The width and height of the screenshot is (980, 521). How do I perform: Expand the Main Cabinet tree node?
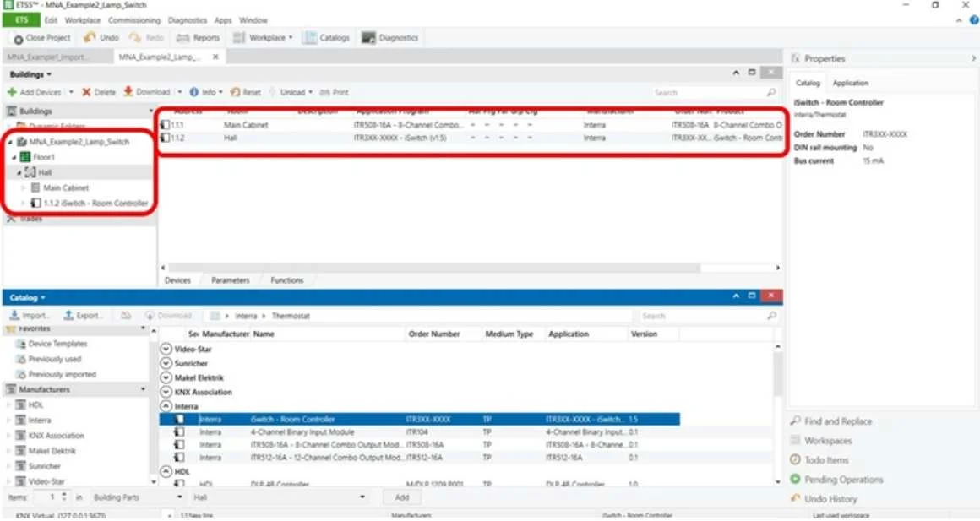pyautogui.click(x=23, y=187)
